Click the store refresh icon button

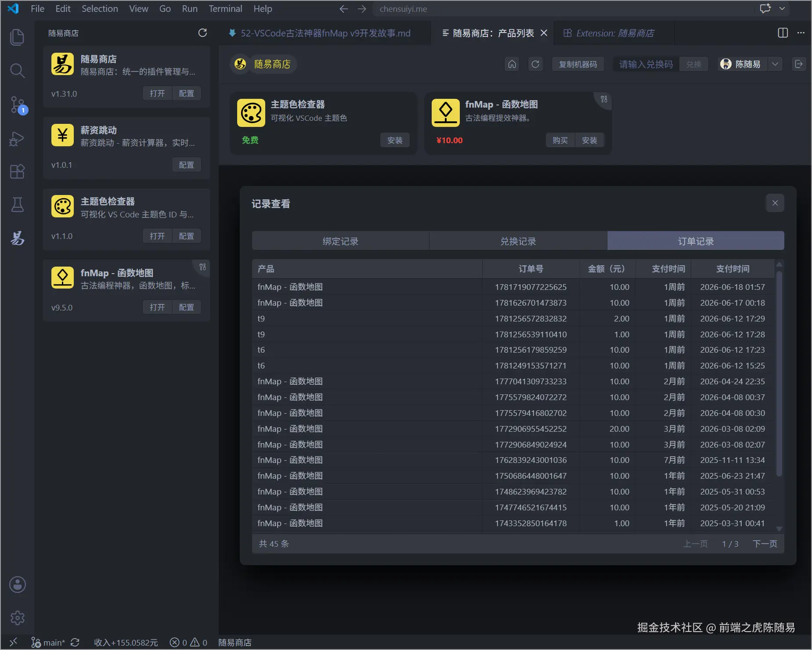[x=535, y=64]
